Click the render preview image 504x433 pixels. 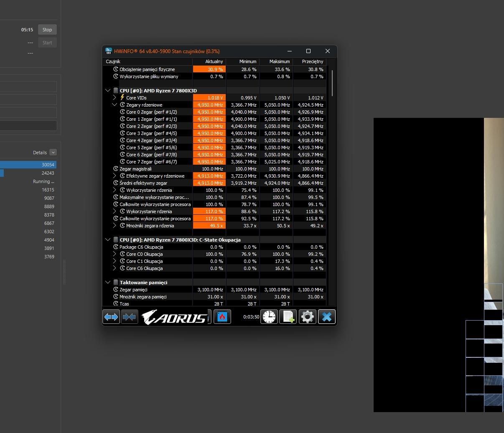point(439,265)
